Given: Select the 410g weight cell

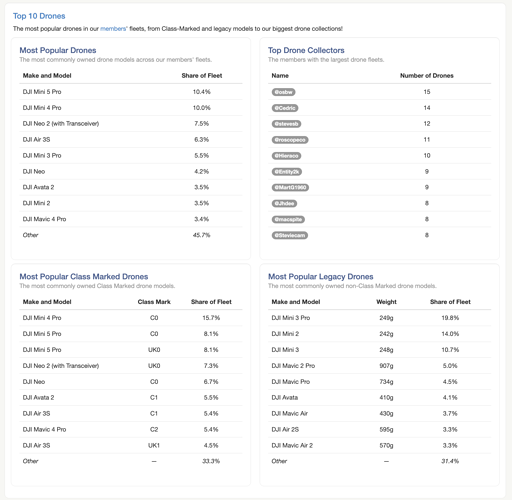Looking at the screenshot, I should (x=386, y=398).
